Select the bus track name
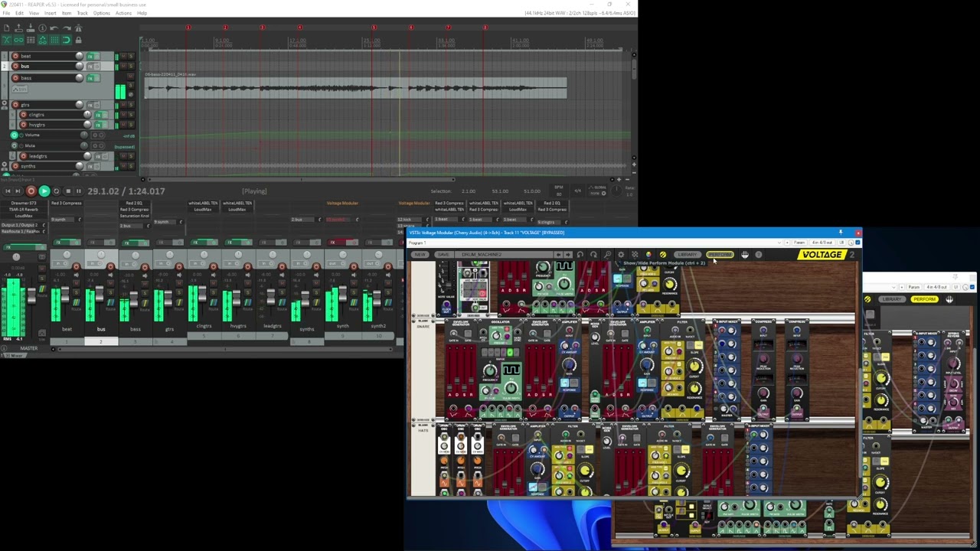This screenshot has height=551, width=980. tap(25, 67)
